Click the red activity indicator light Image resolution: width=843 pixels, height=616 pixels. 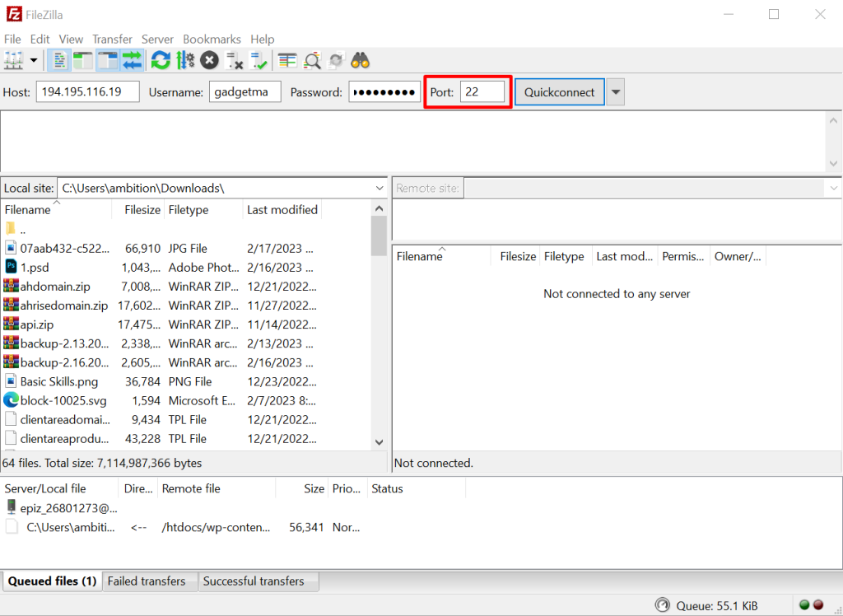(x=819, y=604)
